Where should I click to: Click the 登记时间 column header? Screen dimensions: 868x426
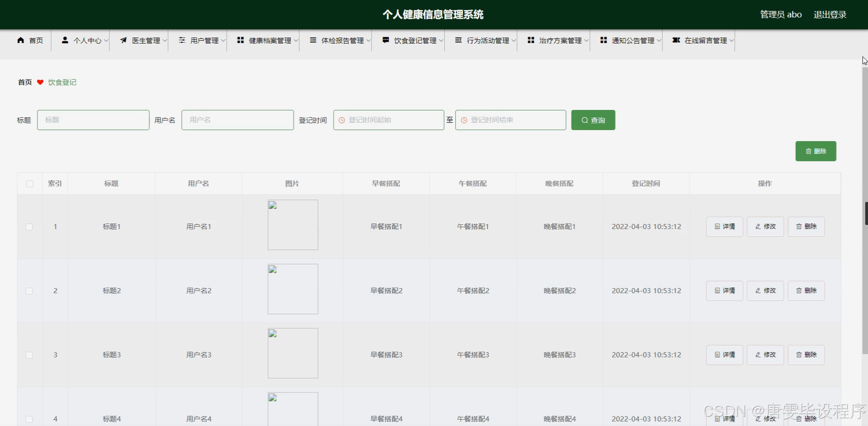click(x=646, y=184)
